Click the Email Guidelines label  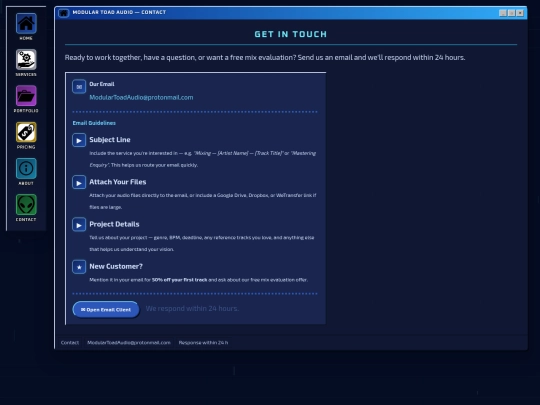point(94,123)
